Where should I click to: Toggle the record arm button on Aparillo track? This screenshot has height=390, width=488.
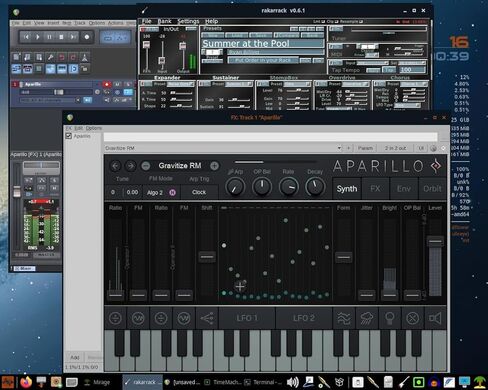[107, 84]
